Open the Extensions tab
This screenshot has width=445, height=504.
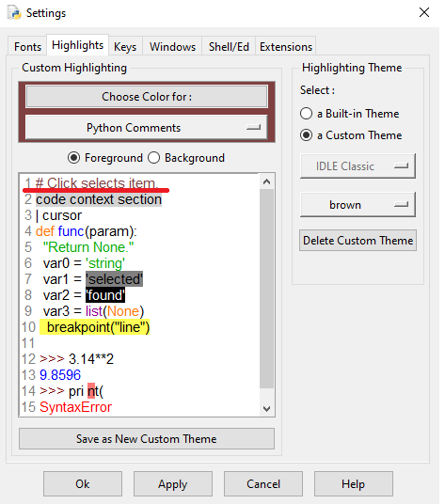click(286, 47)
